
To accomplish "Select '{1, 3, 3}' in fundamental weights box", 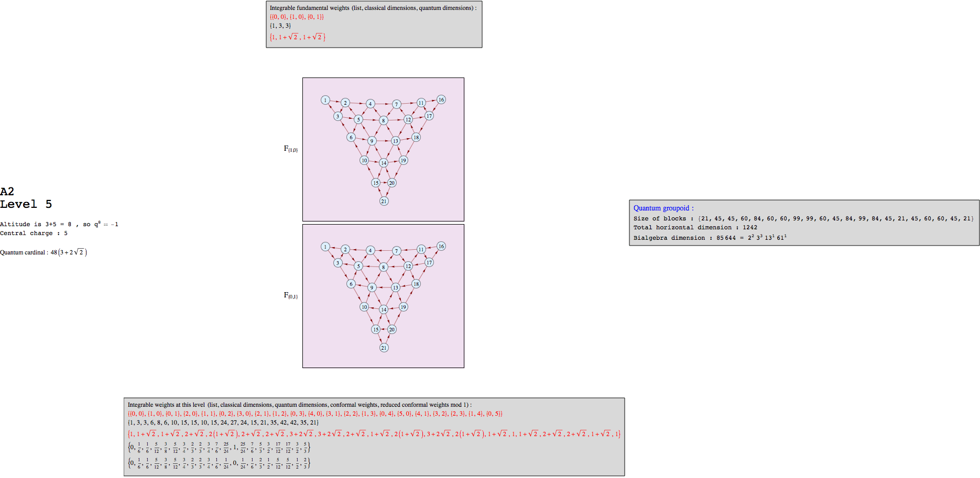I will pos(280,26).
